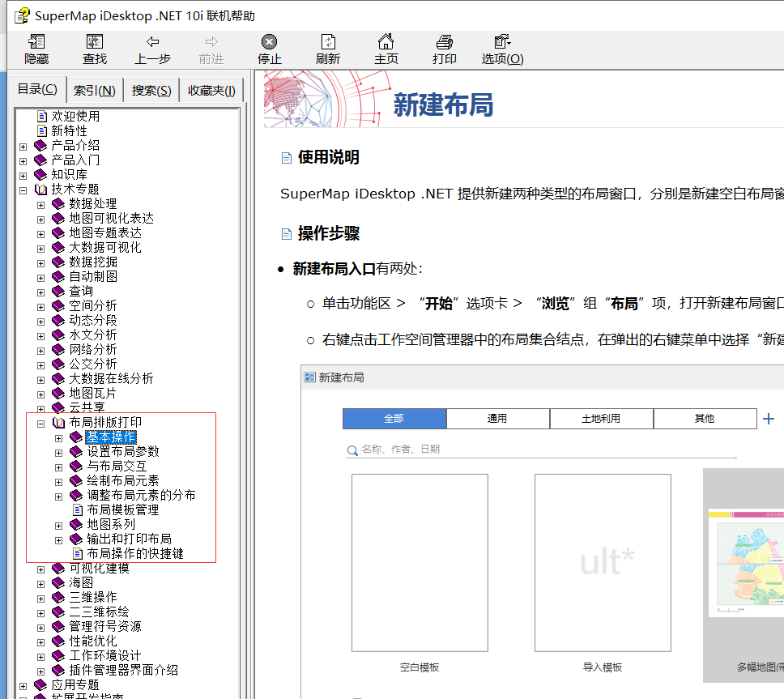Screen dimensions: 784x699
Task: Expand the 应用专题 tree node
Action: tap(23, 686)
